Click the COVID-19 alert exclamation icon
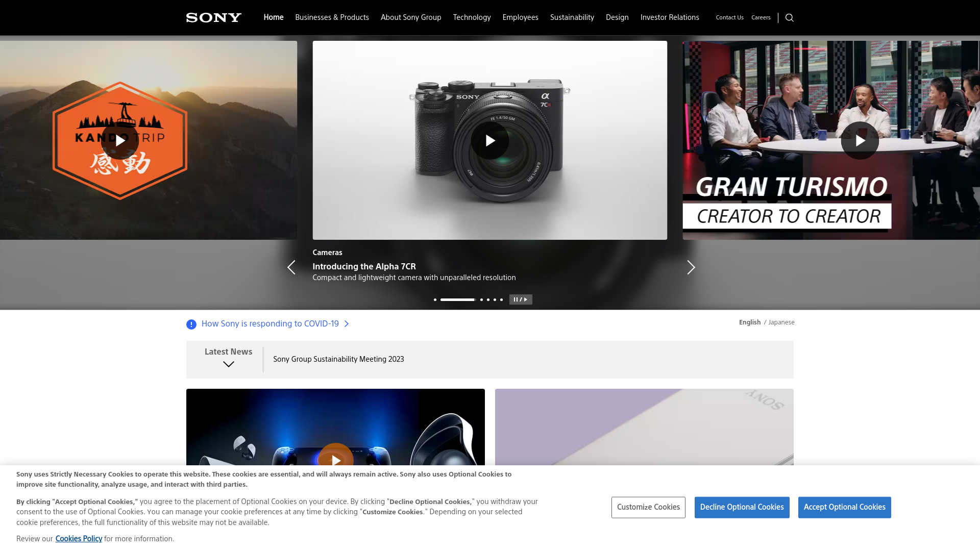 pyautogui.click(x=191, y=324)
